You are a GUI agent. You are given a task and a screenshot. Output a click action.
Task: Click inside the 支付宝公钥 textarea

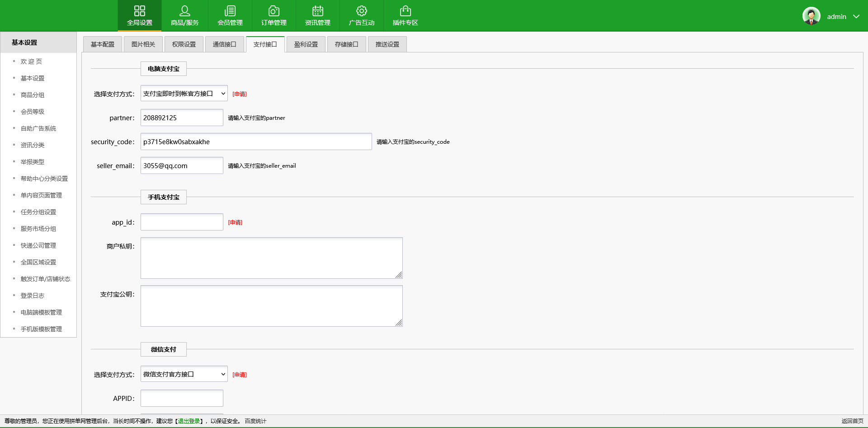point(271,306)
